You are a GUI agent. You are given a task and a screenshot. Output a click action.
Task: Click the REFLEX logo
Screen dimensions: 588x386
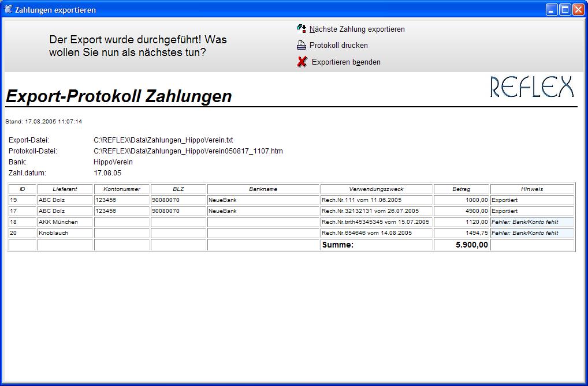532,87
